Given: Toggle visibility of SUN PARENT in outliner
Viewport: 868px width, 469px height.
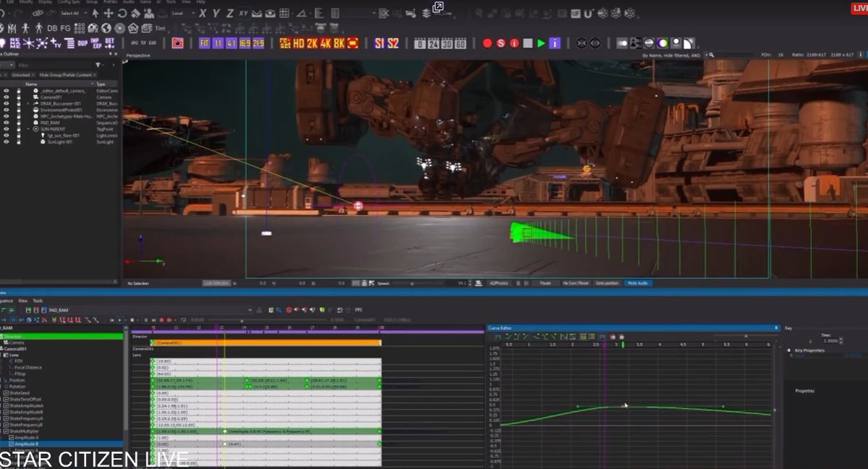Looking at the screenshot, I should click(x=6, y=130).
